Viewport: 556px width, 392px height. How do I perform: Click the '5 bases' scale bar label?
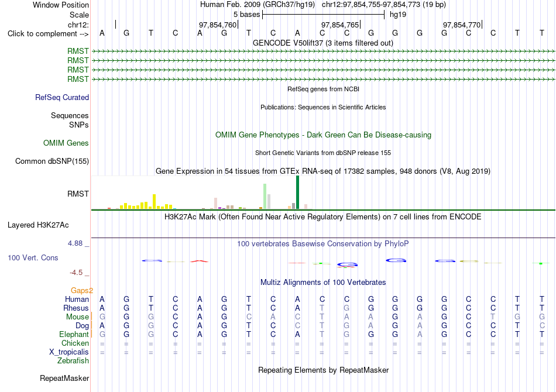point(246,15)
